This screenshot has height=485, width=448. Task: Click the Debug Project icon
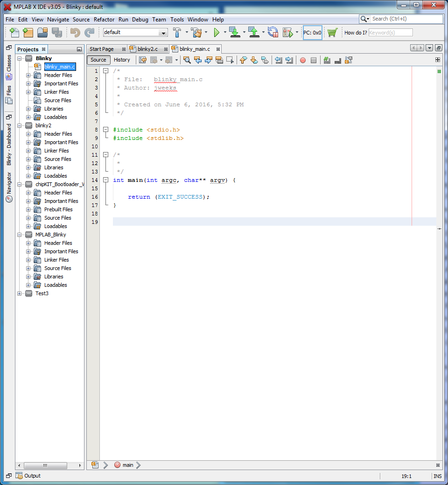(x=288, y=32)
